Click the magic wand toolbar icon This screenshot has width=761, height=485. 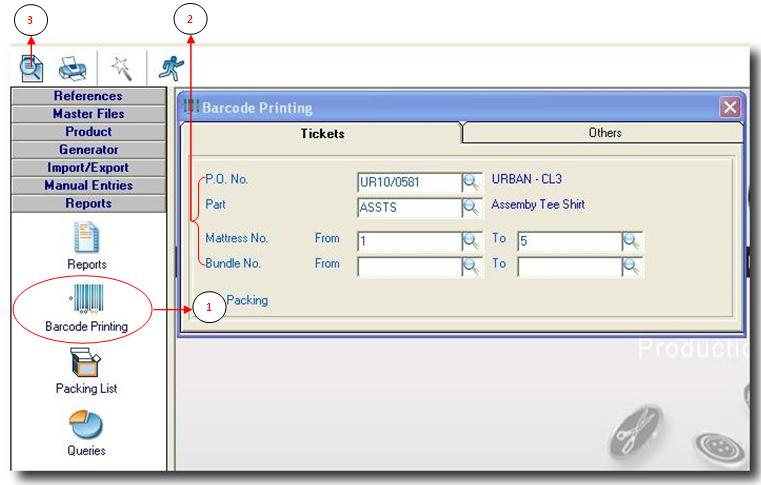point(122,68)
